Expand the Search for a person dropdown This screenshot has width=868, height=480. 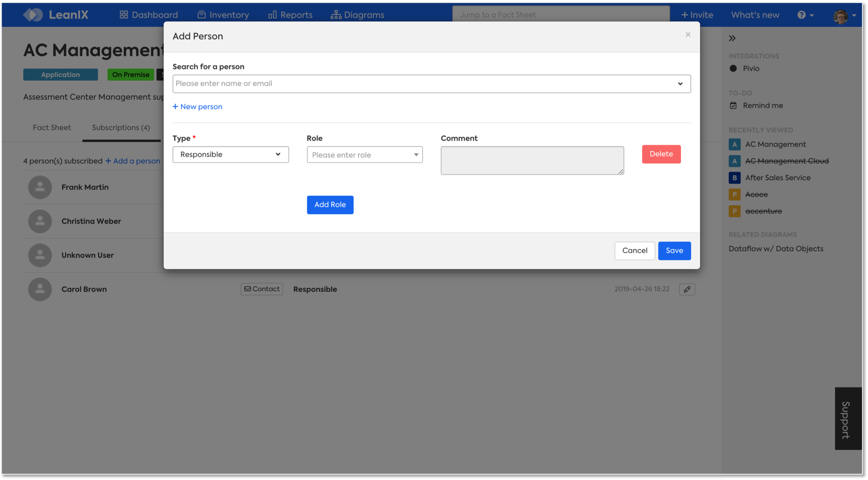click(x=680, y=84)
